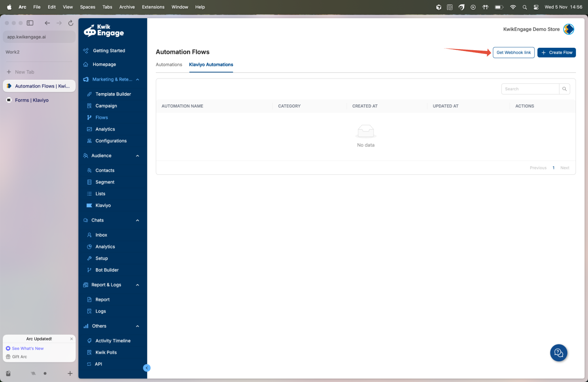Open the chat support bubble
This screenshot has width=588, height=382.
tap(559, 353)
